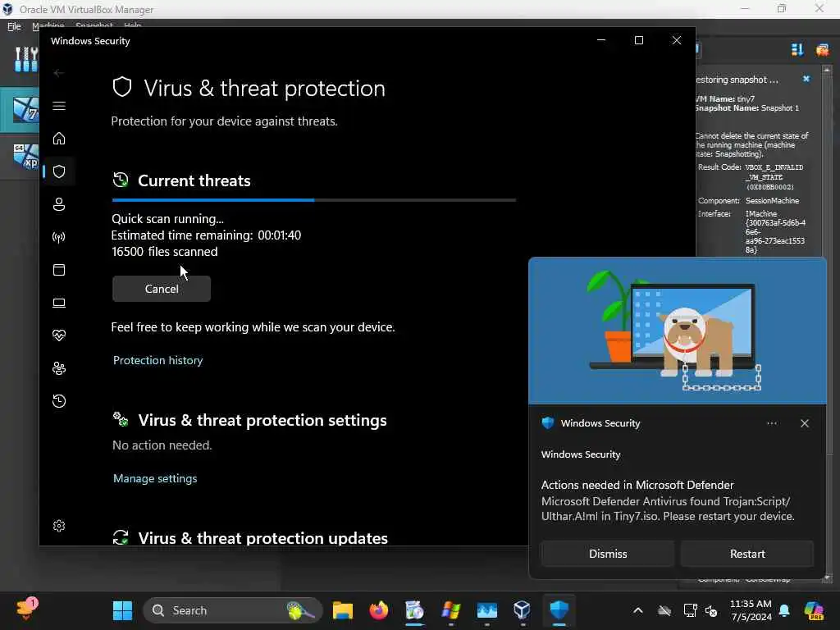Go to Home in Windows Security sidebar

tap(59, 139)
